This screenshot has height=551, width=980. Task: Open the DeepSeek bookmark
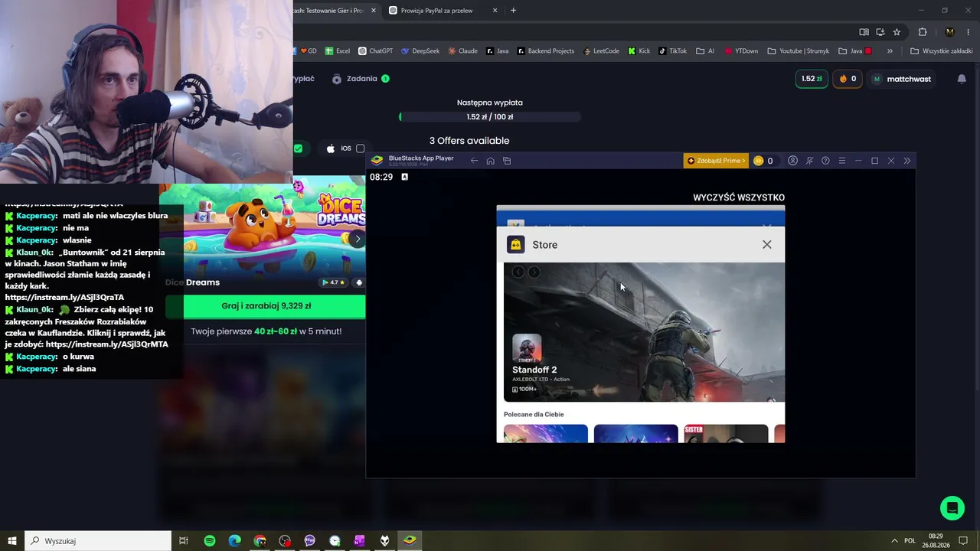pos(420,51)
